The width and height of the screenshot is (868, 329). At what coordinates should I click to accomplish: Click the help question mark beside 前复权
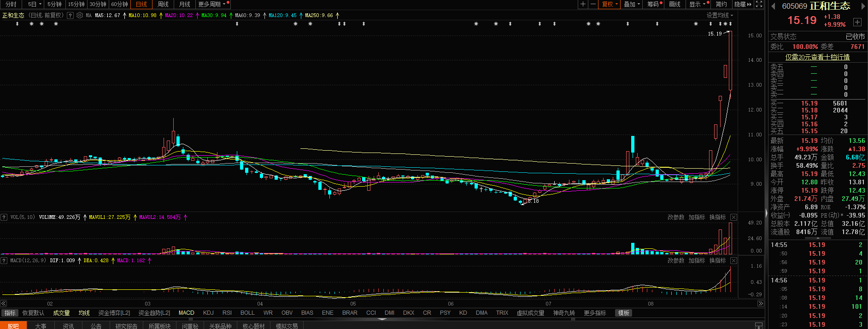(70, 15)
